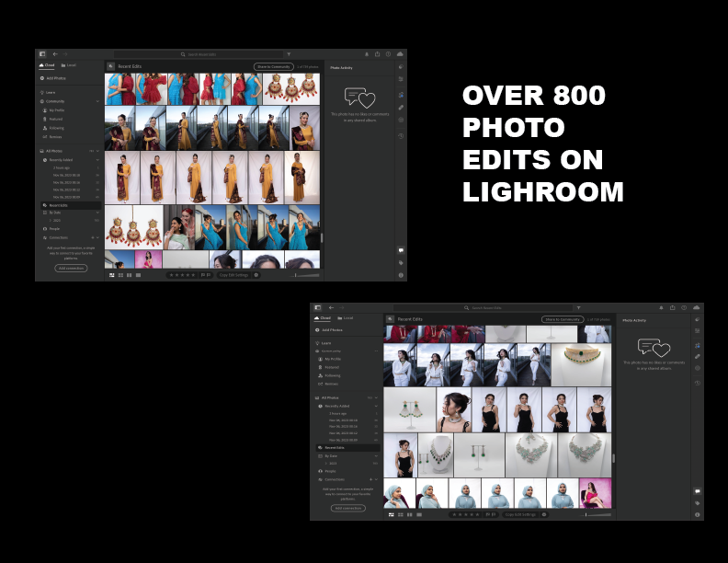Open notifications bell in upper Lightroom window
The width and height of the screenshot is (728, 563).
coord(367,54)
